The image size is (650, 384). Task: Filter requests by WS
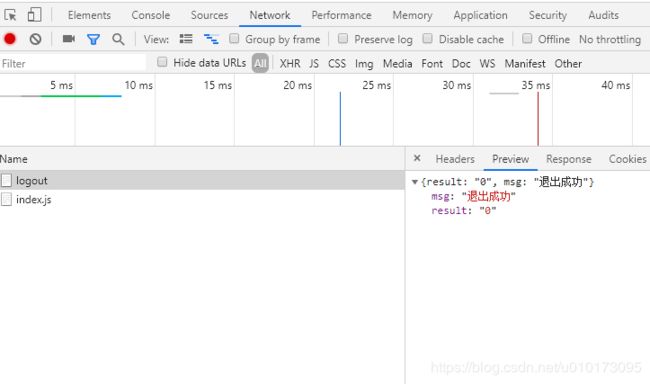pyautogui.click(x=488, y=63)
